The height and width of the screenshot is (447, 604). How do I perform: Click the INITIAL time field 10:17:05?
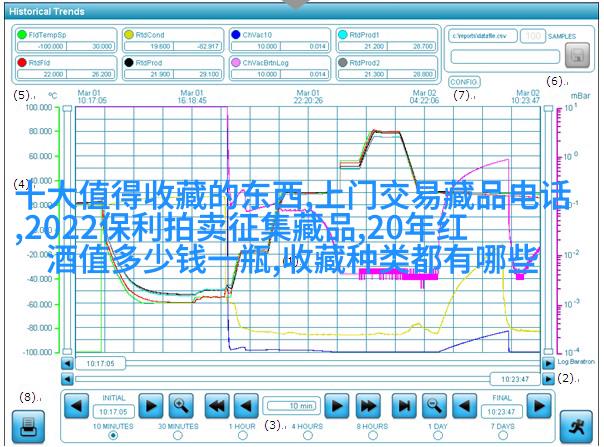coord(113,412)
